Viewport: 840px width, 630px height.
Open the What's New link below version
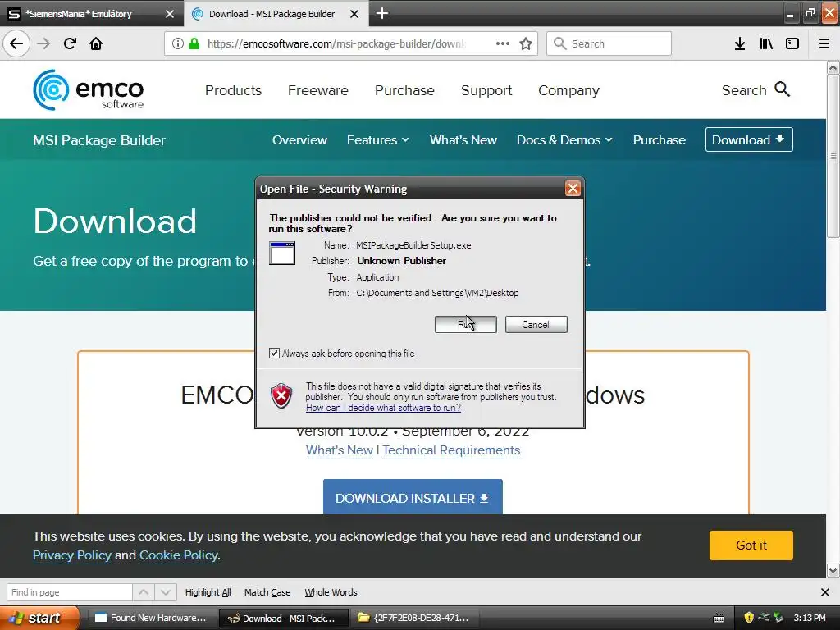pos(339,450)
